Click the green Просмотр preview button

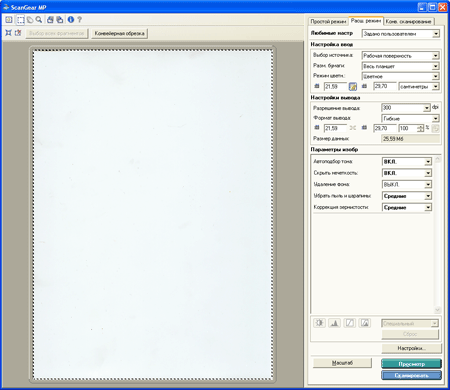click(x=411, y=364)
